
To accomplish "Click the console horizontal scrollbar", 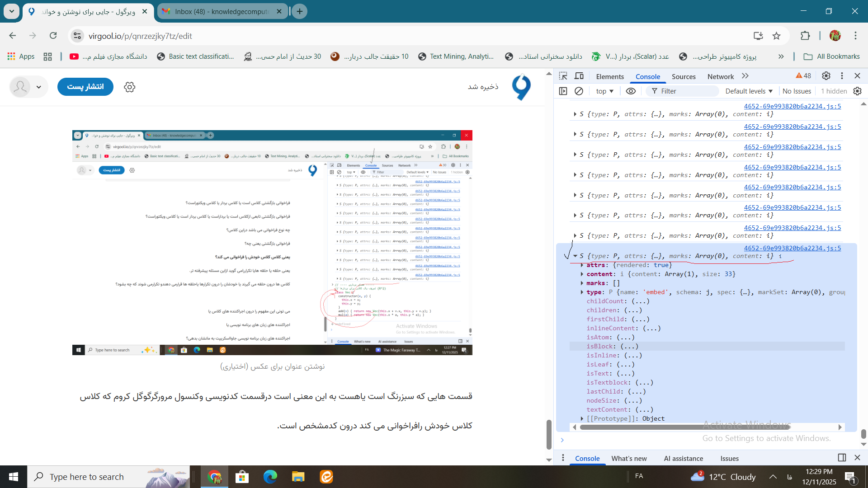I will (685, 427).
